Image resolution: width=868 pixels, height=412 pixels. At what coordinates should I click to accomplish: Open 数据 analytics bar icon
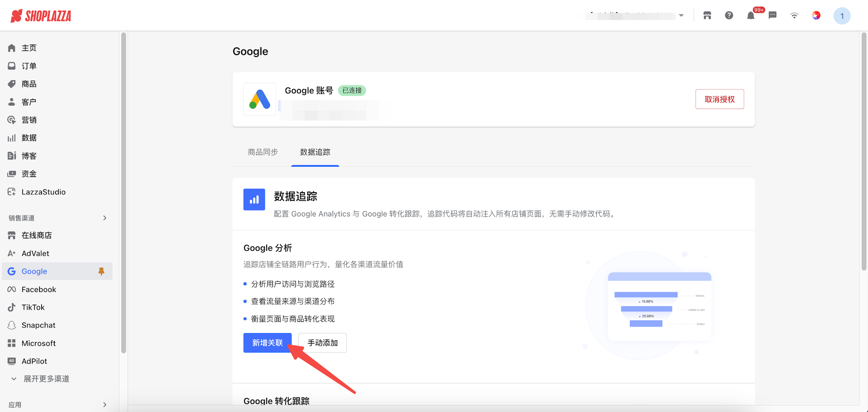tap(12, 138)
